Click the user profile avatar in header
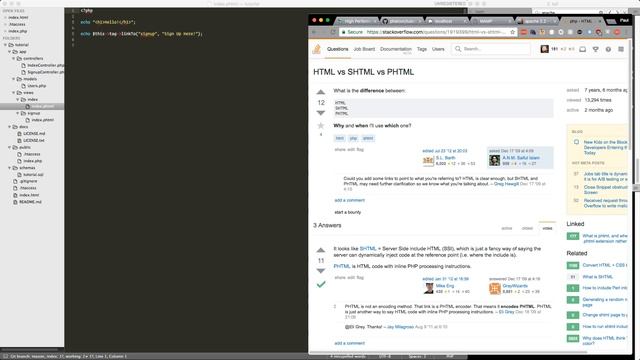The height and width of the screenshot is (360, 640). 544,49
